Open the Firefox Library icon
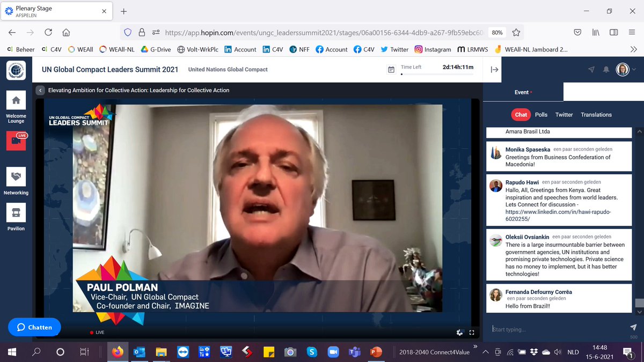Image resolution: width=644 pixels, height=362 pixels. click(596, 32)
